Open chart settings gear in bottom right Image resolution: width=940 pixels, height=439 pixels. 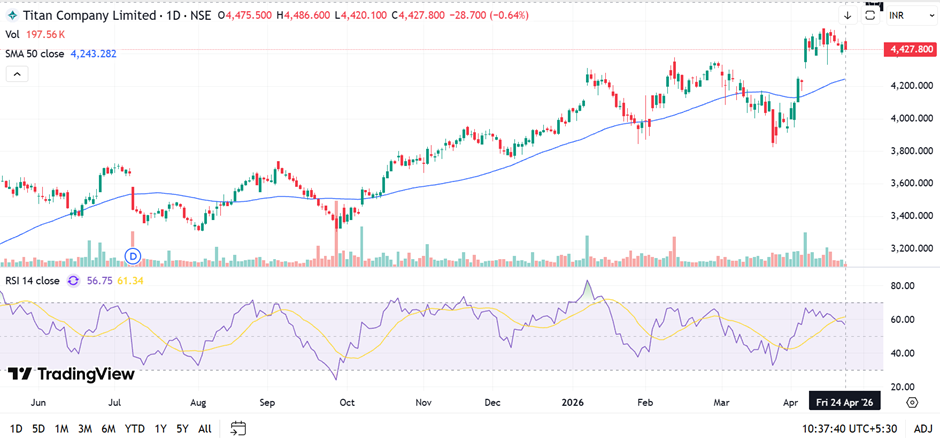tap(912, 402)
